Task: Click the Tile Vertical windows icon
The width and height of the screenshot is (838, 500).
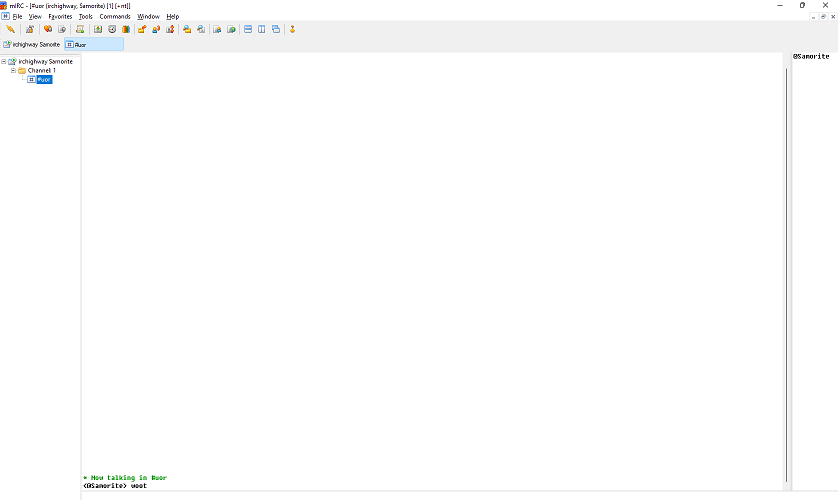Action: coord(262,29)
